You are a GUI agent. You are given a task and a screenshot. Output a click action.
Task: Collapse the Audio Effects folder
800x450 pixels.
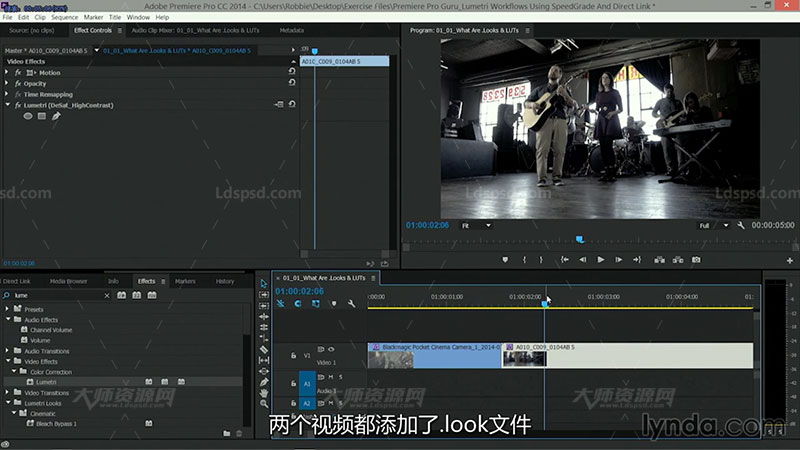[x=8, y=319]
